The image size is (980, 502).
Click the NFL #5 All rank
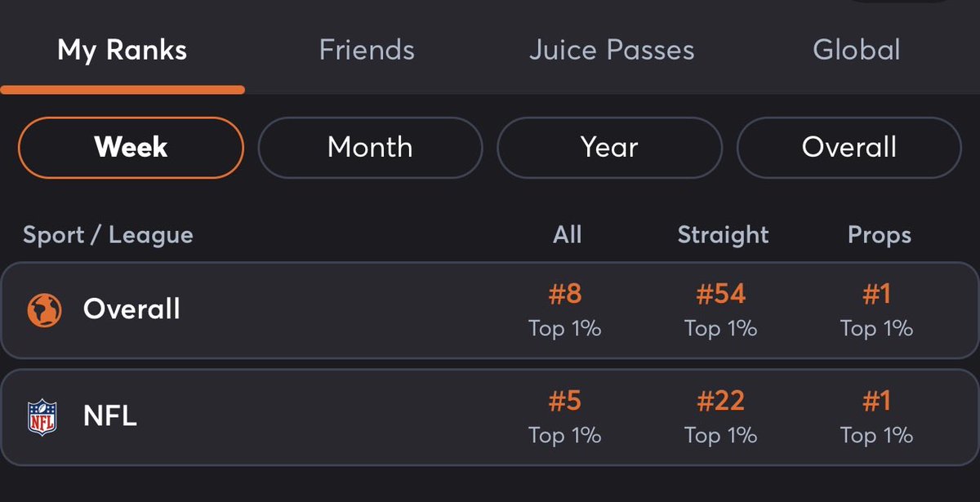565,401
